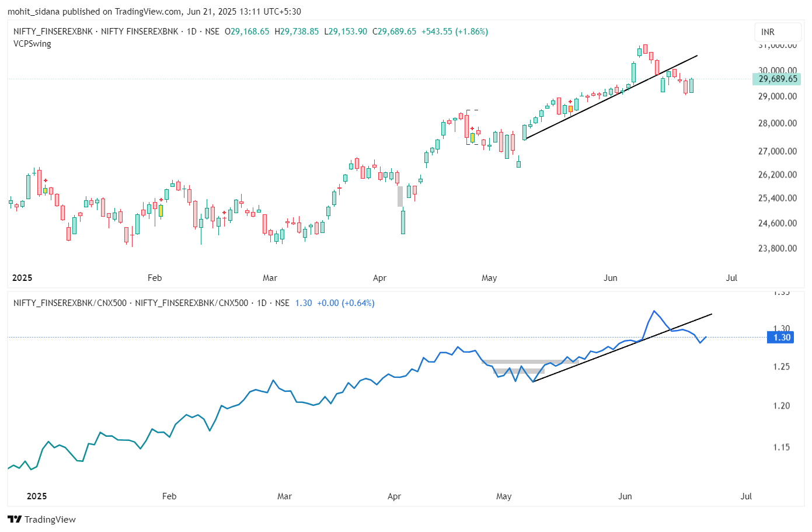Image resolution: width=812 pixels, height=532 pixels.
Task: Click the Jul label on lower chart time axis
Action: pyautogui.click(x=746, y=496)
